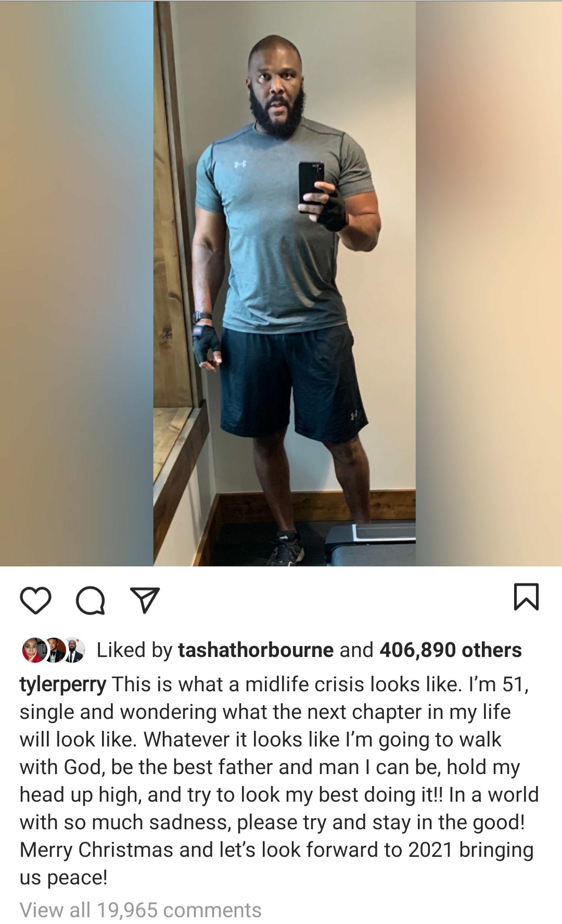Share the post with the paper plane icon
The height and width of the screenshot is (924, 562).
click(144, 601)
